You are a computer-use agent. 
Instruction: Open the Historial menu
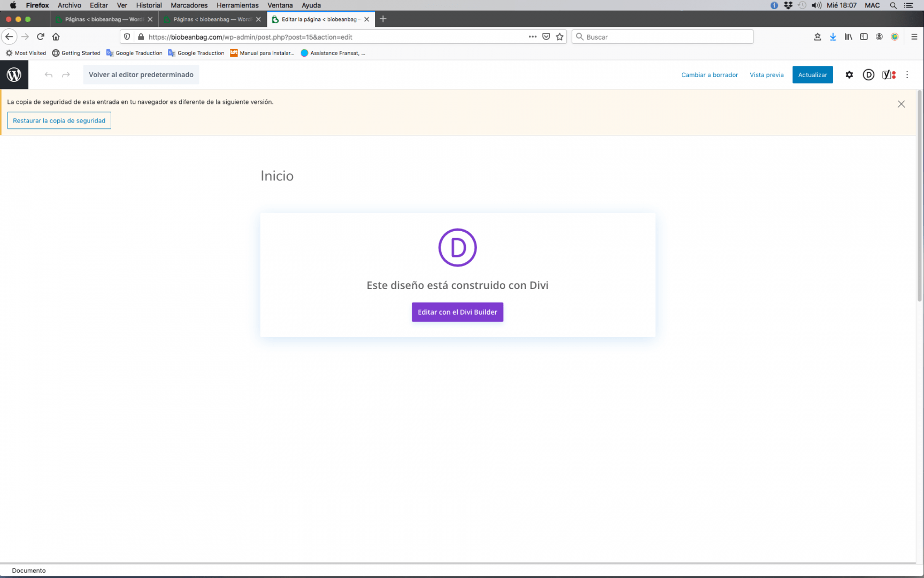pyautogui.click(x=149, y=5)
